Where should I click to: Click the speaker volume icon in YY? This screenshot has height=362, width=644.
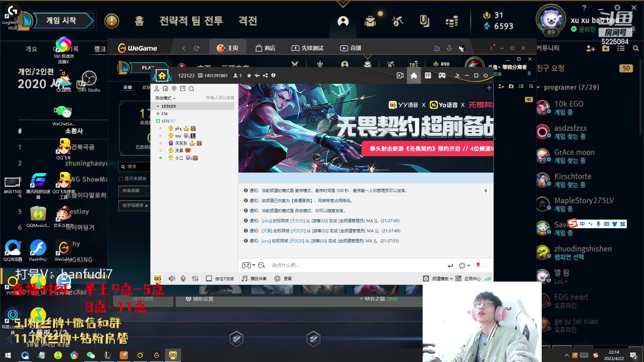[172, 279]
